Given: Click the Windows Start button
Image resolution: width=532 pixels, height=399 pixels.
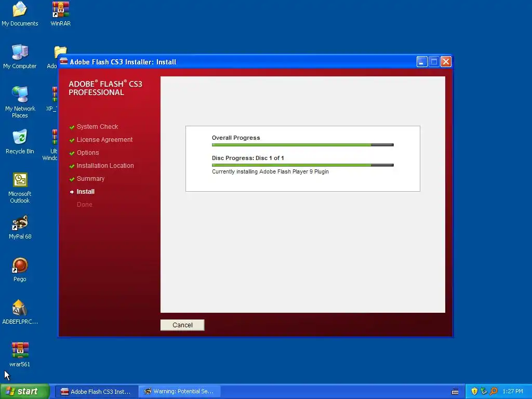Looking at the screenshot, I should (x=24, y=391).
